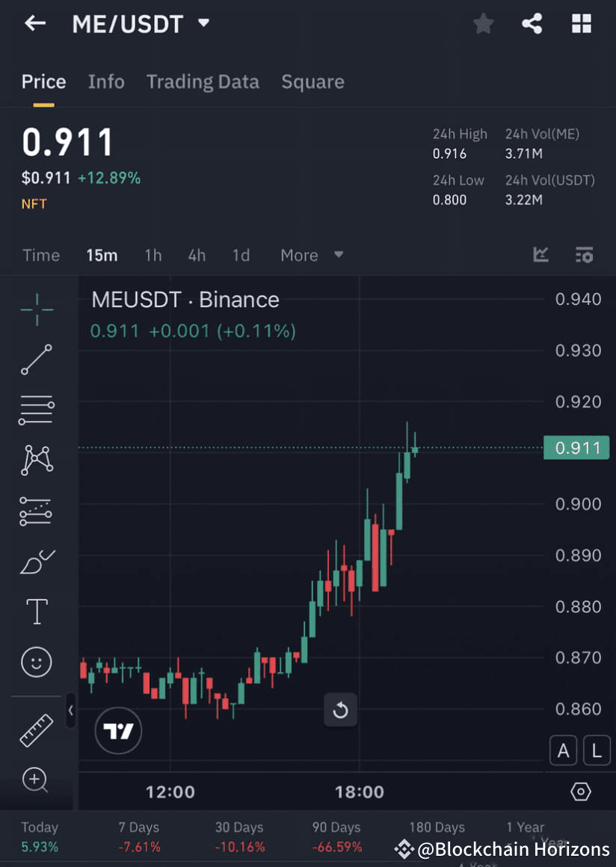
Task: Tap the +12.89% change value
Action: tap(109, 178)
